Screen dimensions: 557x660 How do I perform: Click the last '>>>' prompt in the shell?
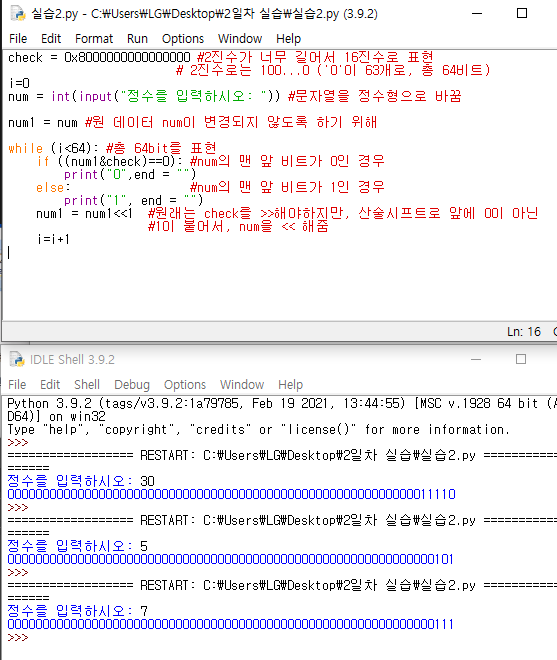(x=18, y=637)
